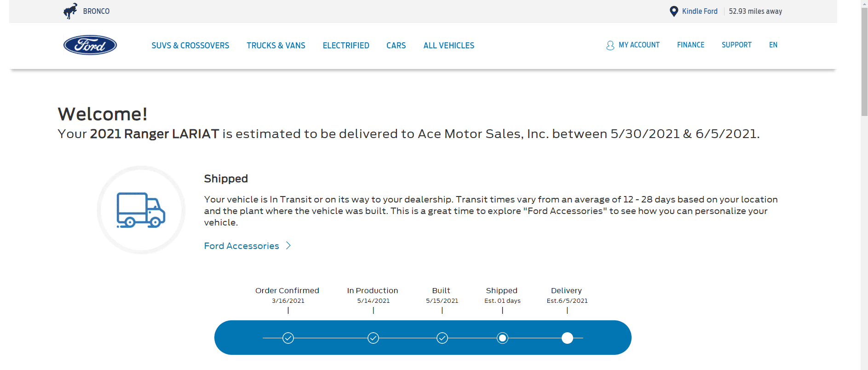Open the All Vehicles menu
Viewport: 868px width, 370px height.
coord(449,46)
